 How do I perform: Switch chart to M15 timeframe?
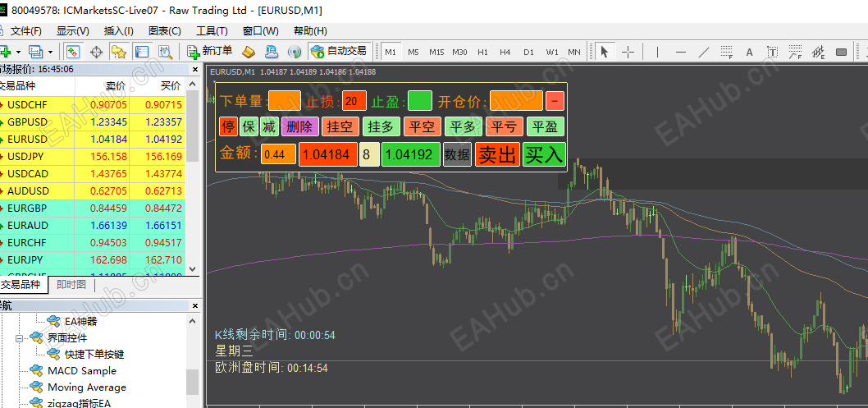click(436, 52)
